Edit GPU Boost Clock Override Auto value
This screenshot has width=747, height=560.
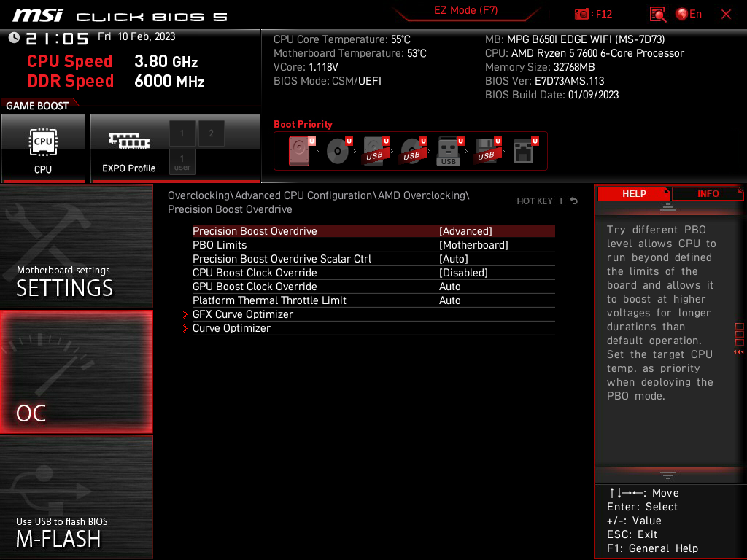373,286
